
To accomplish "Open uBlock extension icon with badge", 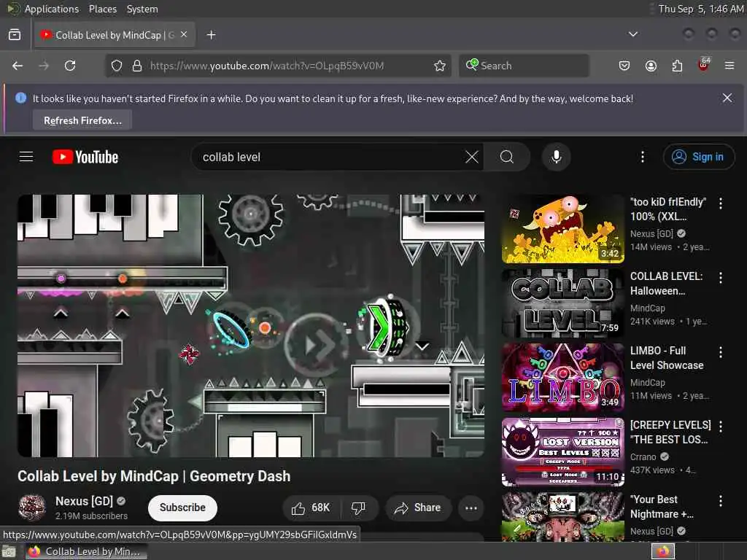I will (704, 65).
